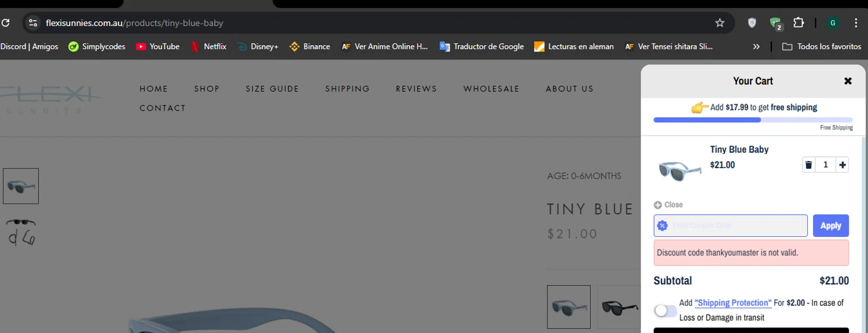Select the folded black sunglasses gallery thumbnail
Viewport: 868px width, 333px height.
pos(21,231)
